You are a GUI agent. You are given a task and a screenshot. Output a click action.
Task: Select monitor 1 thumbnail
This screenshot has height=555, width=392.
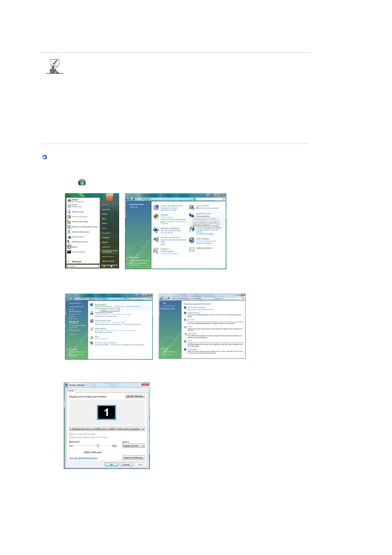(x=106, y=412)
